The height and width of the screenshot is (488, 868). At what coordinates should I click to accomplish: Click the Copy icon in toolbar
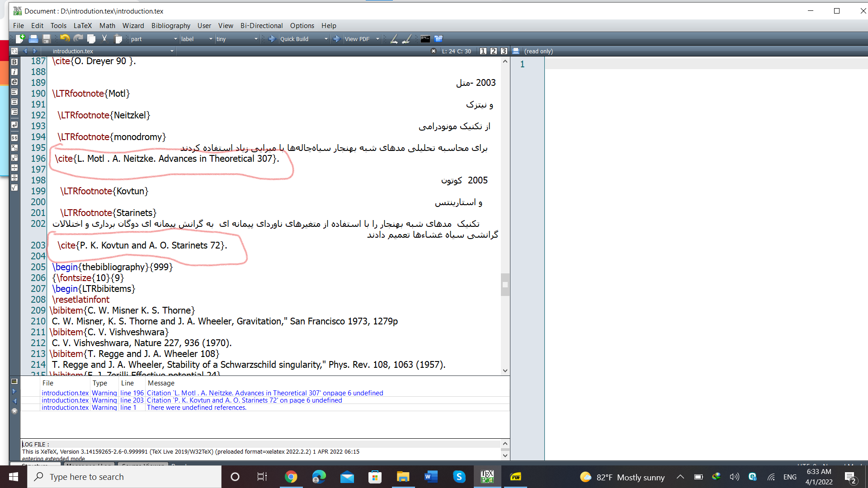coord(91,39)
